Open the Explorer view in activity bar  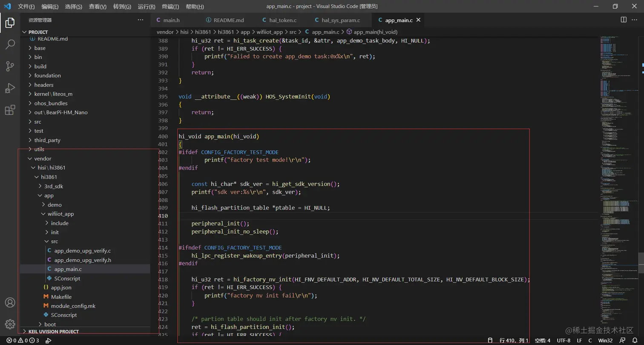pyautogui.click(x=10, y=23)
